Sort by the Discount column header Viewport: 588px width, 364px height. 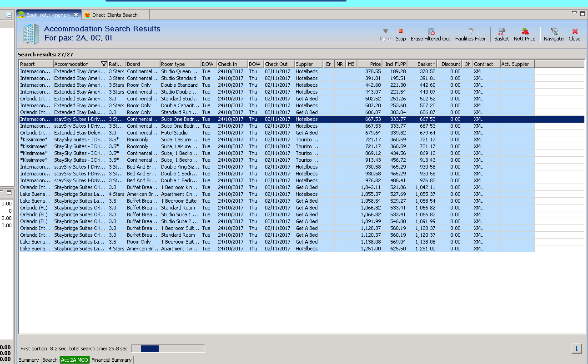pos(450,64)
